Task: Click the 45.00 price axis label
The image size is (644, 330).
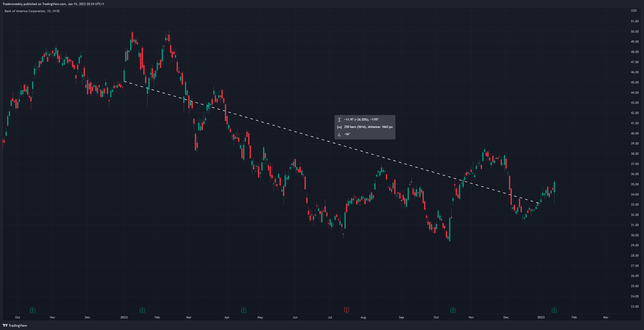Action: pyautogui.click(x=634, y=82)
